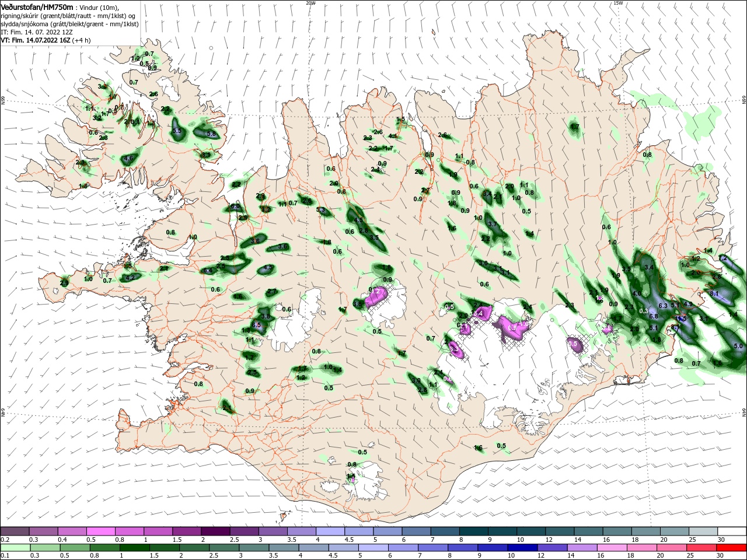Screen dimensions: 747x560
Task: Click the 0.2 label under the upper legend
Action: coord(5,540)
